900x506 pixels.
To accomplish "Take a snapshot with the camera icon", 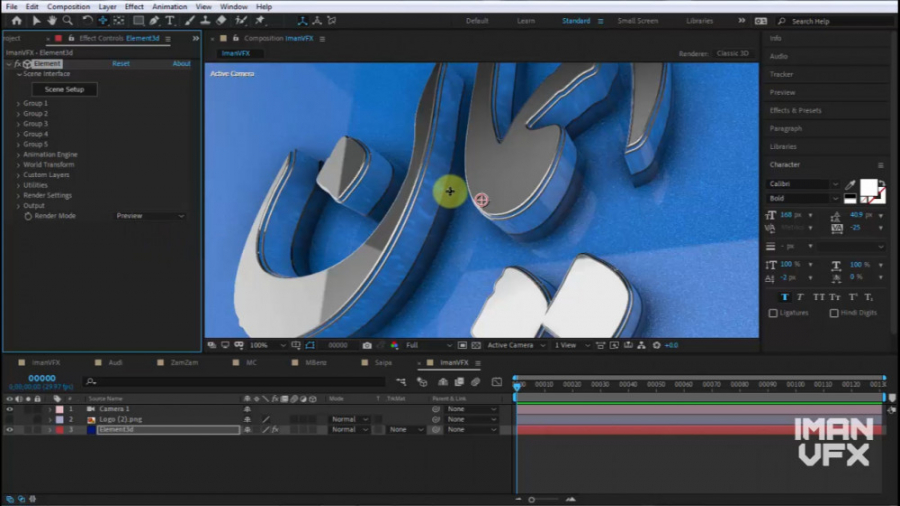I will [x=367, y=345].
